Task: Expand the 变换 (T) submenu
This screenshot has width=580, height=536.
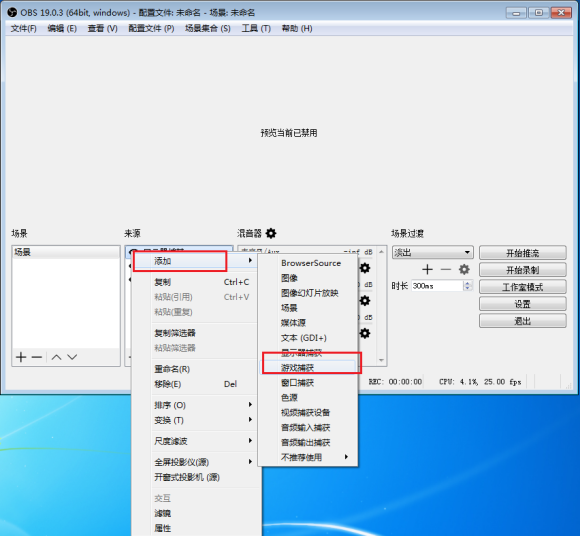Action: coord(195,420)
